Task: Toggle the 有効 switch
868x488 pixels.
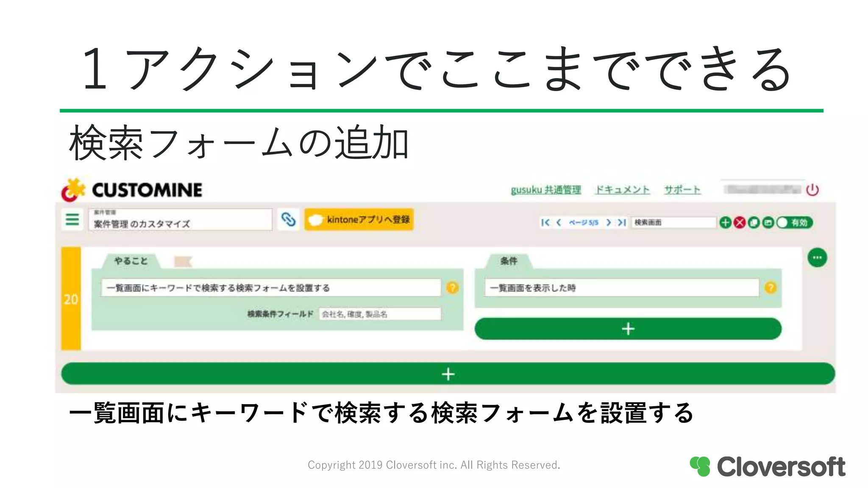Action: 795,222
